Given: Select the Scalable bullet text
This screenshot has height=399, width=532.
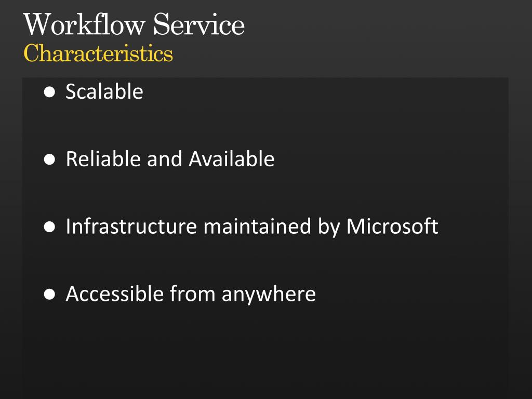Looking at the screenshot, I should pos(104,91).
